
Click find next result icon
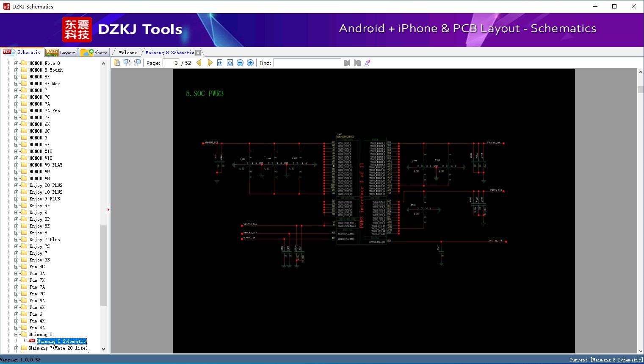(357, 63)
